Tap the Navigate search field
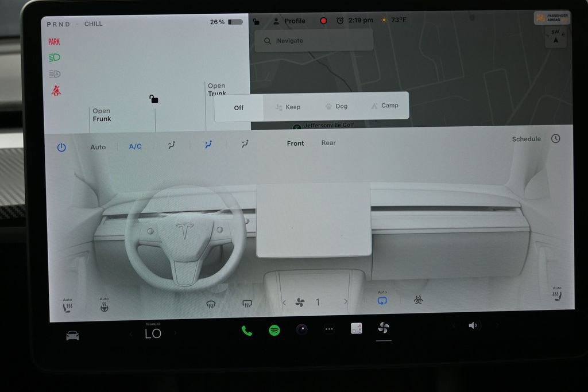 pos(314,41)
